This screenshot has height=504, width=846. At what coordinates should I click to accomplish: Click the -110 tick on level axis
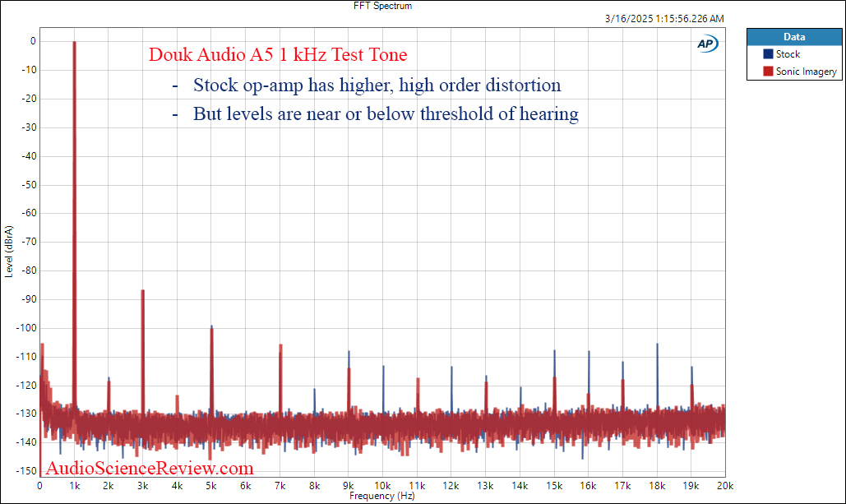click(27, 356)
